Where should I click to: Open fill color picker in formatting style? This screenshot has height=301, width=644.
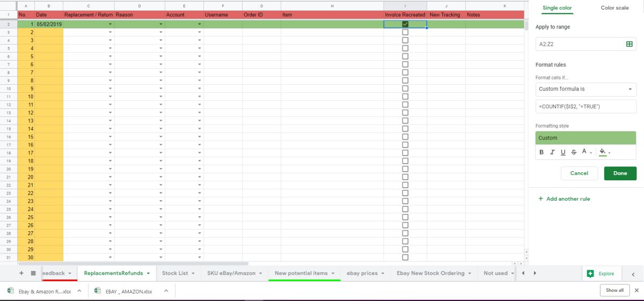605,152
